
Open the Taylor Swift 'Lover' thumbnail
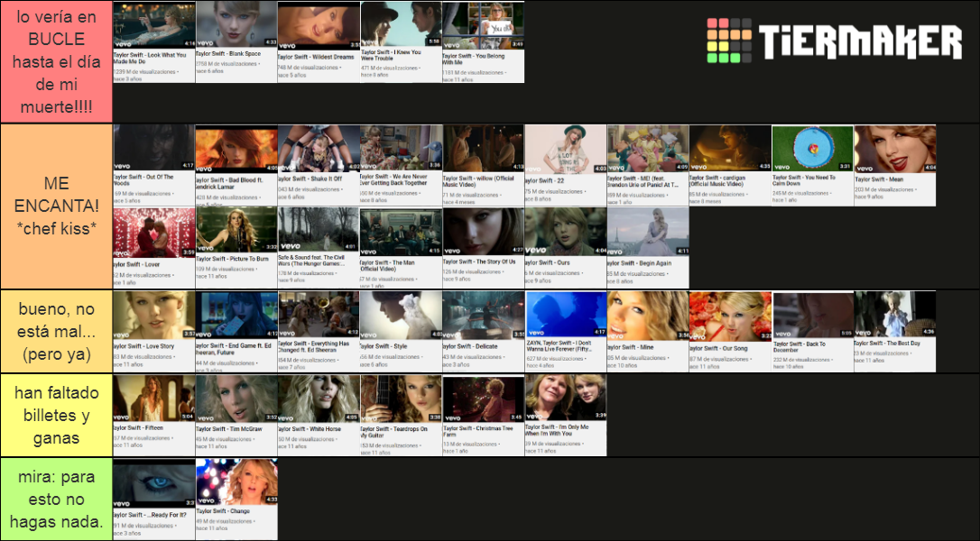(154, 247)
